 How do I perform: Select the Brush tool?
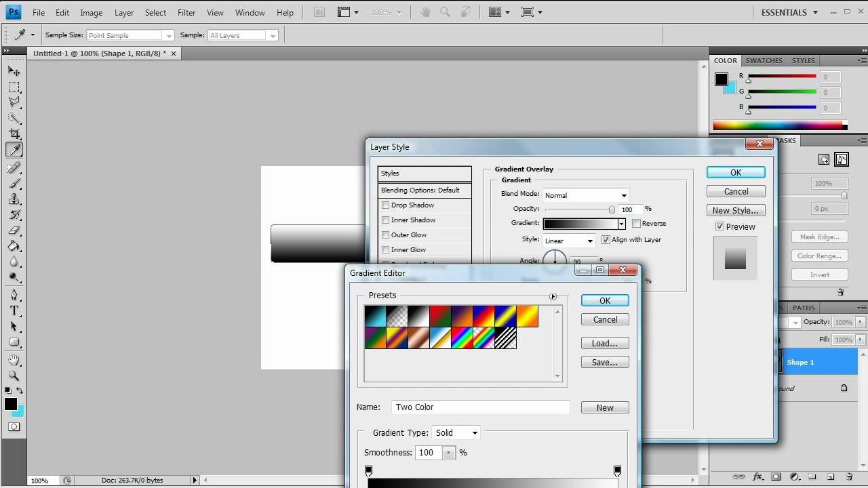tap(14, 184)
